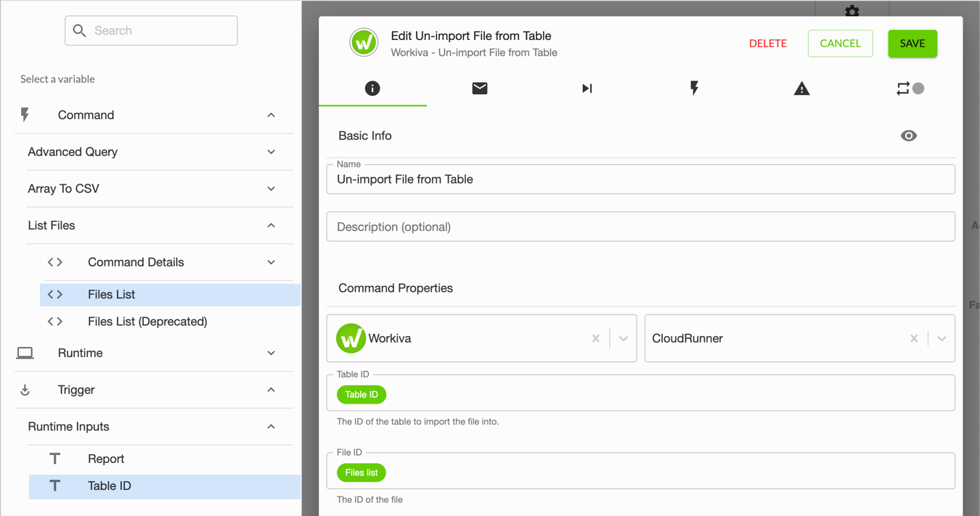
Task: Toggle the repeat loop switch
Action: point(910,89)
